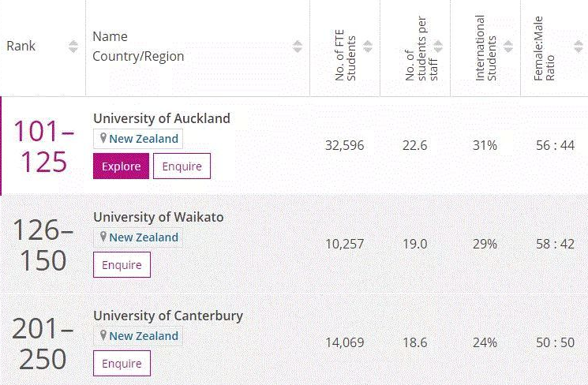Image resolution: width=588 pixels, height=385 pixels.
Task: Sort by No. of FTE Students arrows
Action: tap(368, 47)
